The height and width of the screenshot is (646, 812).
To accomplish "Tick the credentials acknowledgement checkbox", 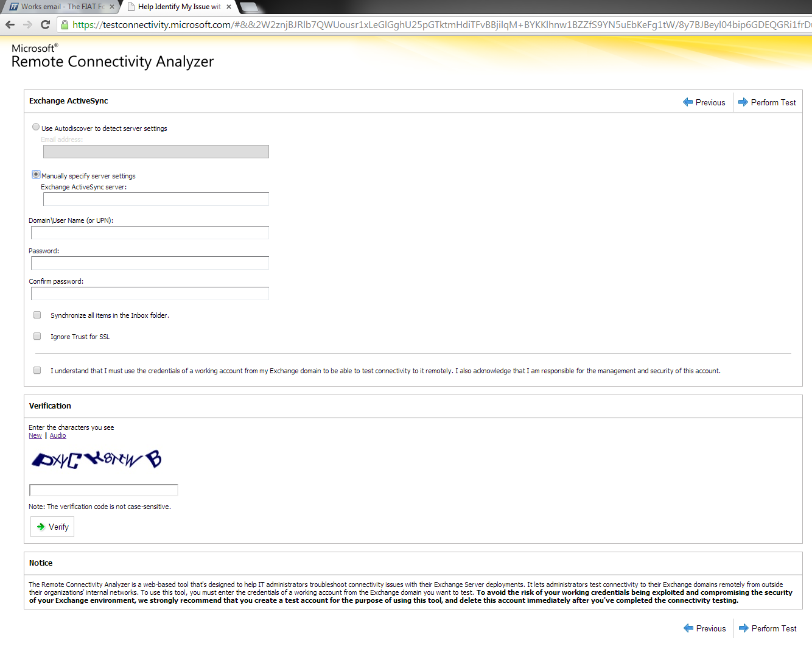I will click(37, 370).
